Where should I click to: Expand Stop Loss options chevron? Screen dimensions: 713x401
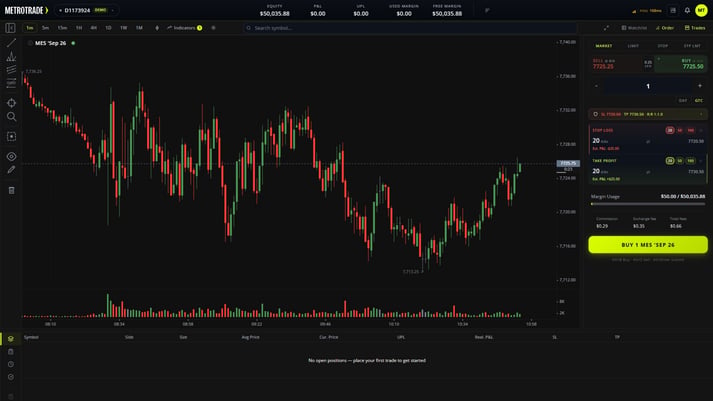click(701, 130)
